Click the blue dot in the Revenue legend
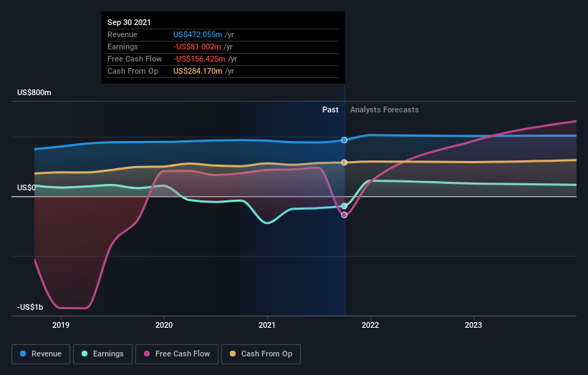The height and width of the screenshot is (375, 588). click(23, 354)
